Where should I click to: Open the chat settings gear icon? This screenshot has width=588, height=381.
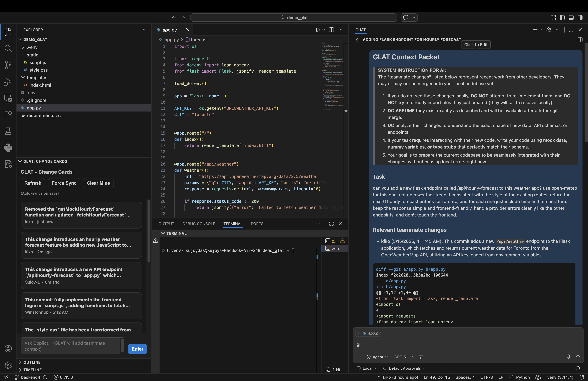[x=549, y=30]
